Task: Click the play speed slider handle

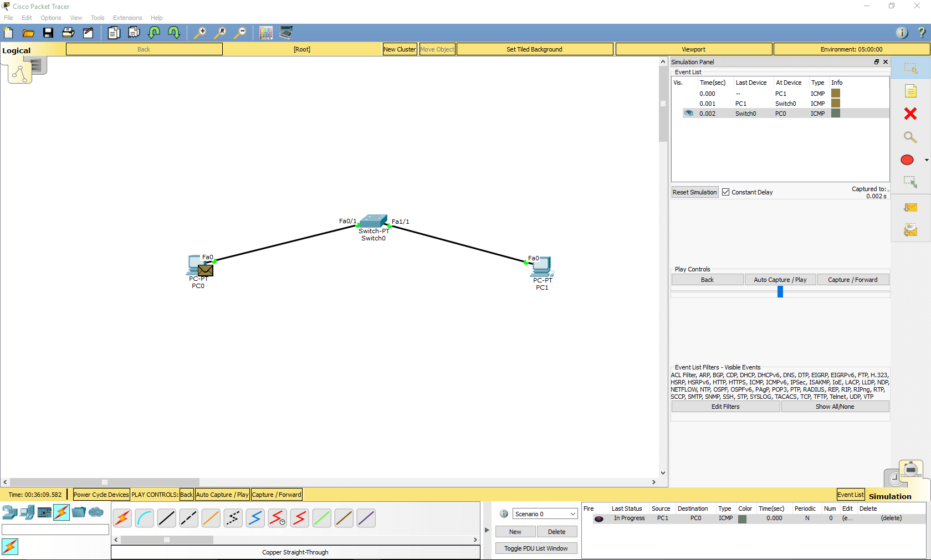Action: pos(780,292)
